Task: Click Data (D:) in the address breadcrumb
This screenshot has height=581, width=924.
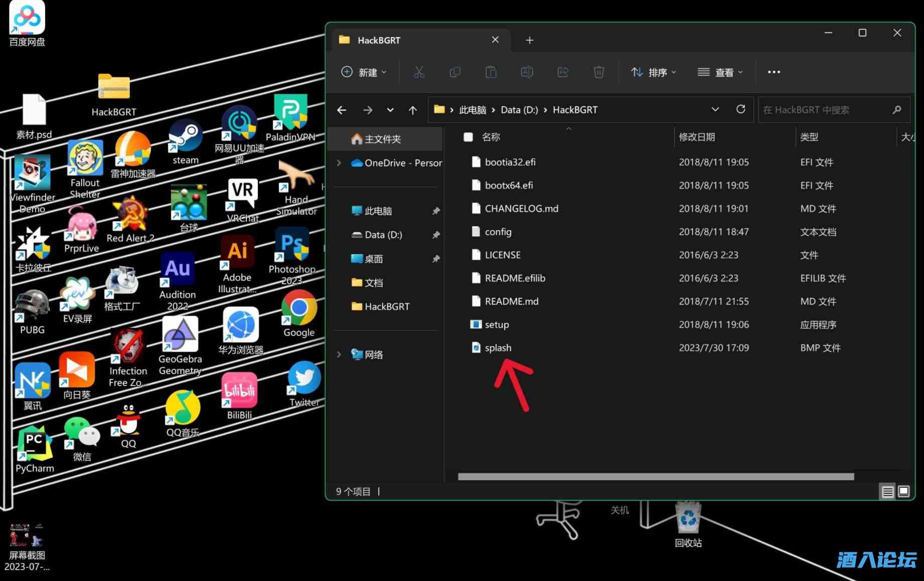Action: click(519, 110)
